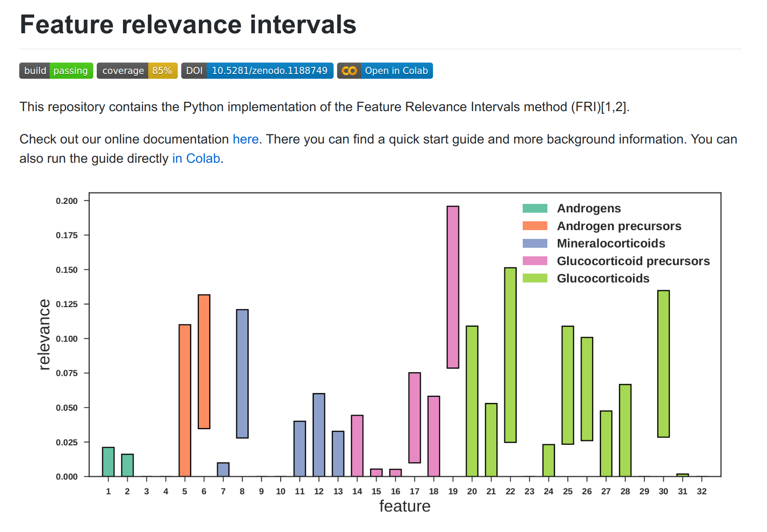Expand the build status details

(x=56, y=70)
